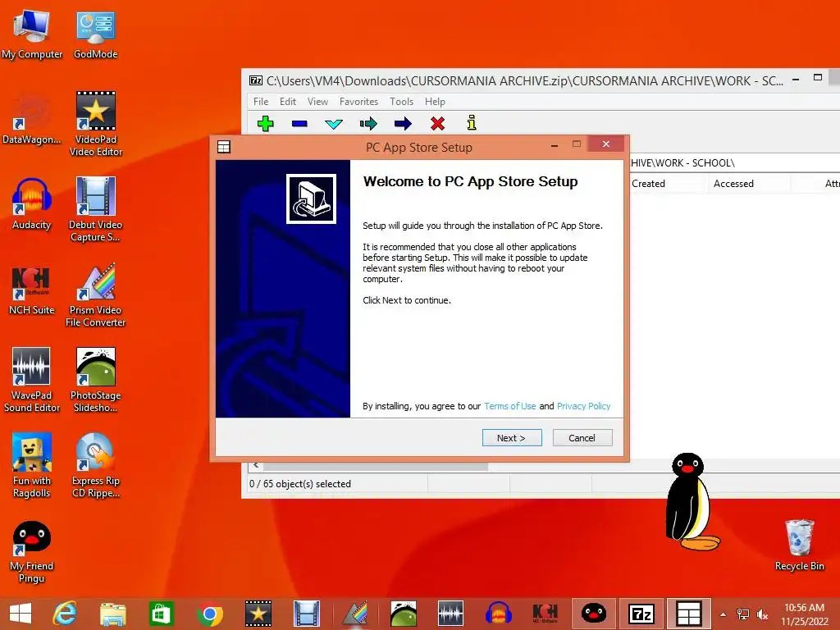
Task: Open File Explorer from the taskbar
Action: click(113, 614)
